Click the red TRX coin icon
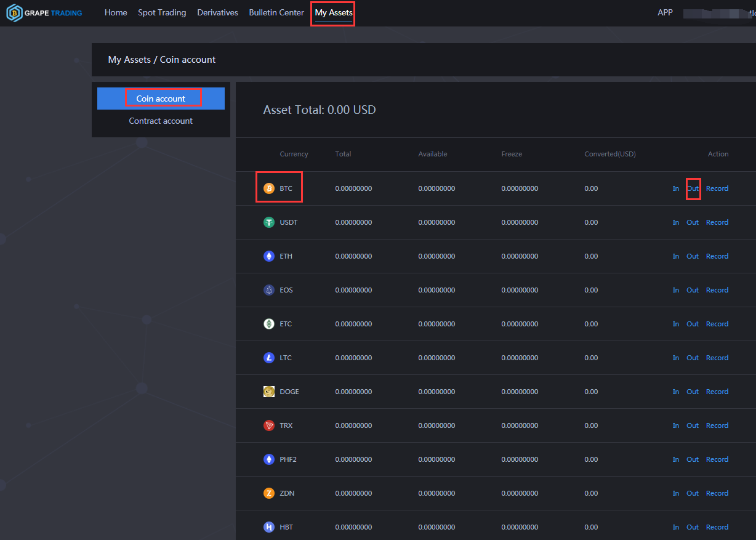 pos(269,425)
